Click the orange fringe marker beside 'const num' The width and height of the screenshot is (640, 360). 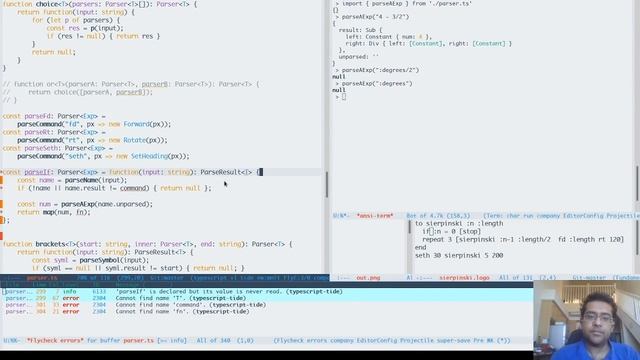pos(2,204)
